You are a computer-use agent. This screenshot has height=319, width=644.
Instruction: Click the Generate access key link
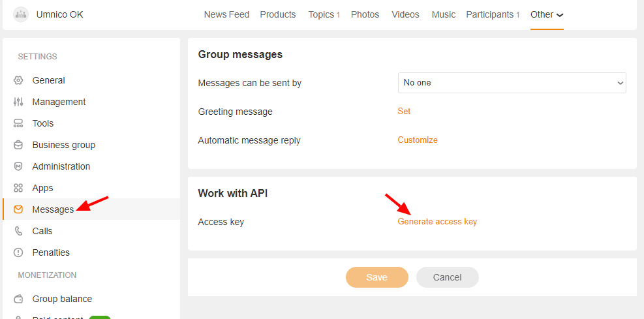pos(437,222)
